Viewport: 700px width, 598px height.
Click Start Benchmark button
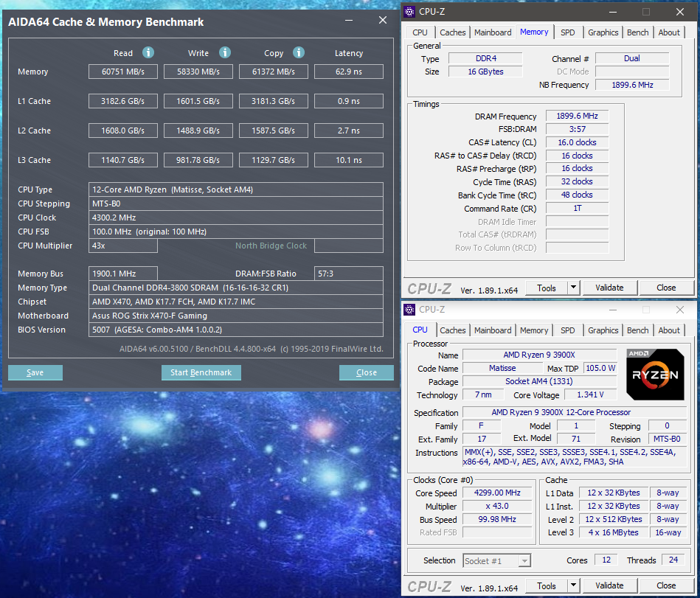point(201,372)
